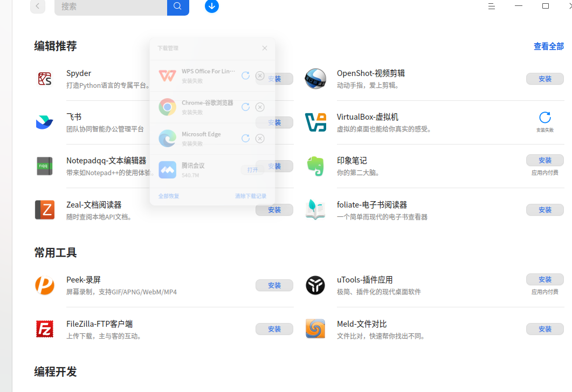Click the blue magnifier search button
This screenshot has width=572, height=392.
(x=178, y=6)
